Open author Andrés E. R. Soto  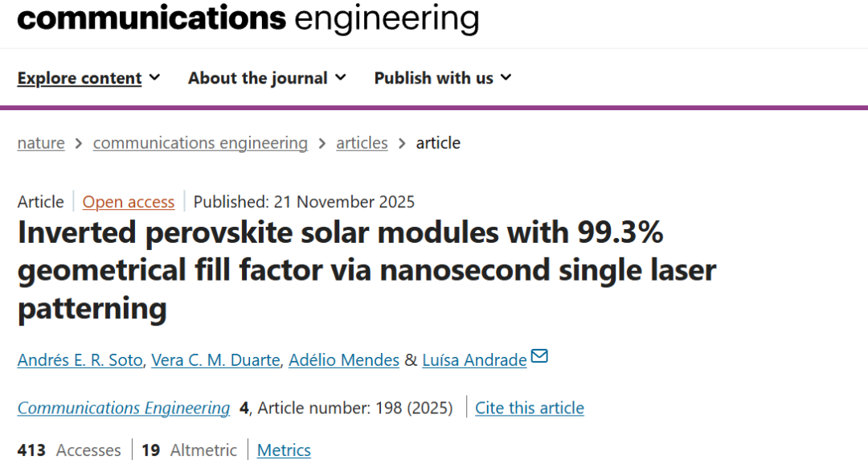(x=80, y=360)
